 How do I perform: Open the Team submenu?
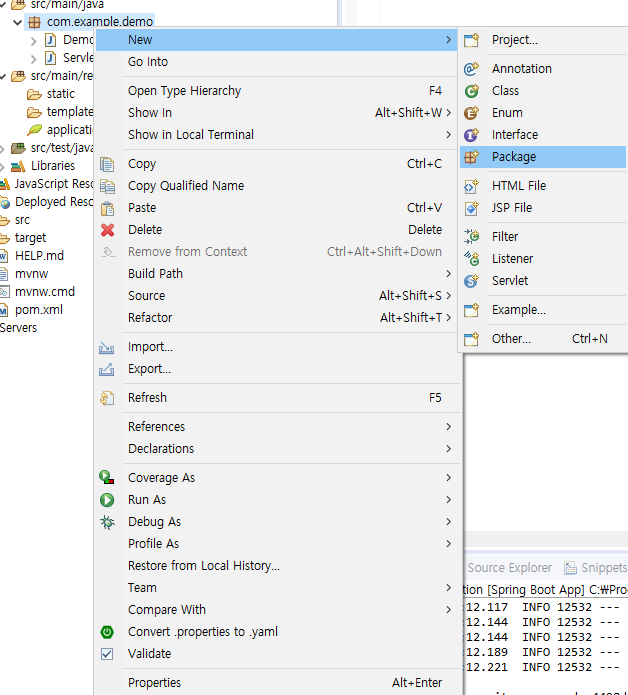click(279, 588)
